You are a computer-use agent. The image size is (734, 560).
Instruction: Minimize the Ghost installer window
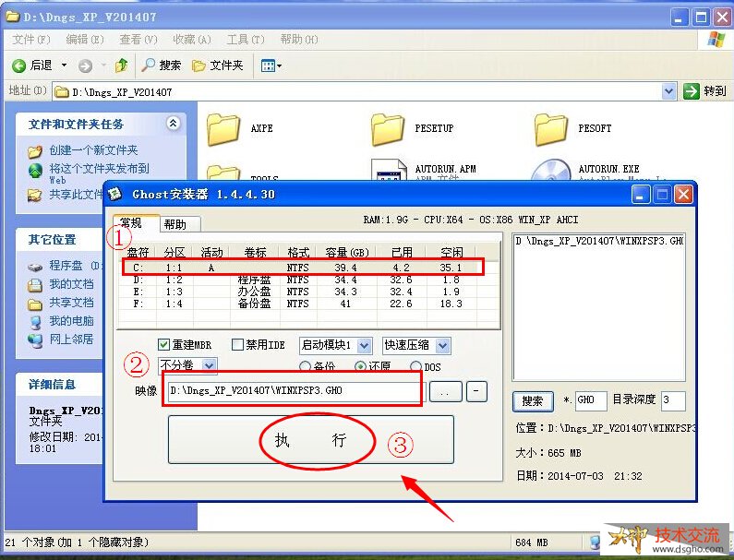tap(641, 194)
